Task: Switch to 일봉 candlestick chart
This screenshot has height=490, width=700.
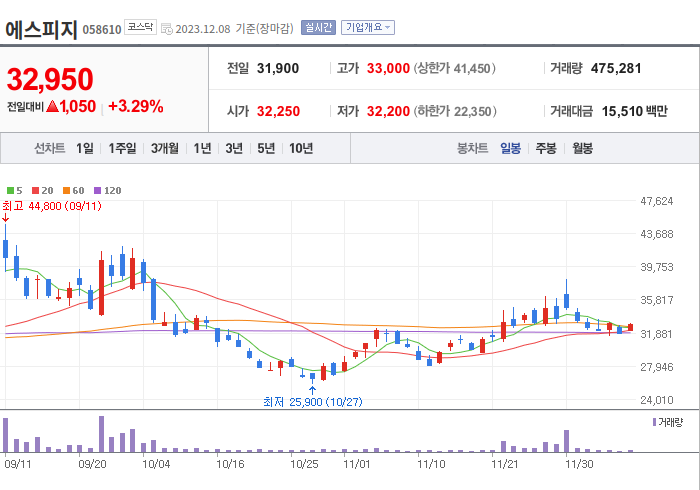Action: point(510,148)
